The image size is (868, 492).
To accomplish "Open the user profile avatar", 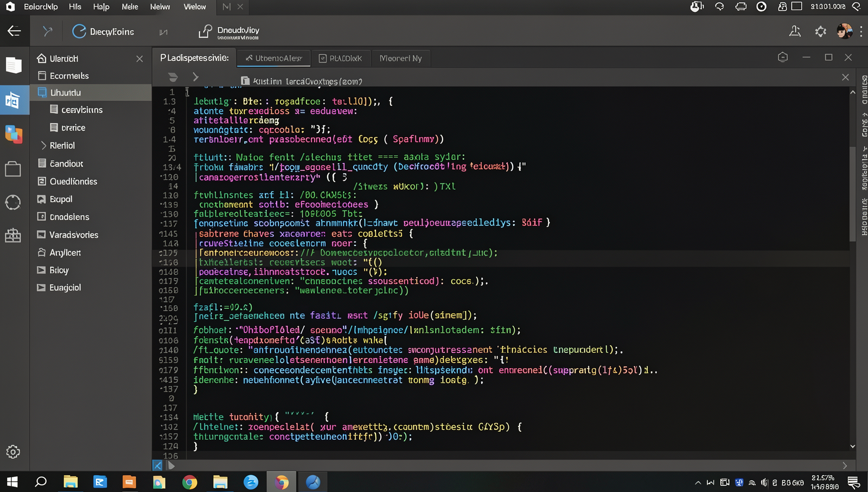I will point(844,31).
